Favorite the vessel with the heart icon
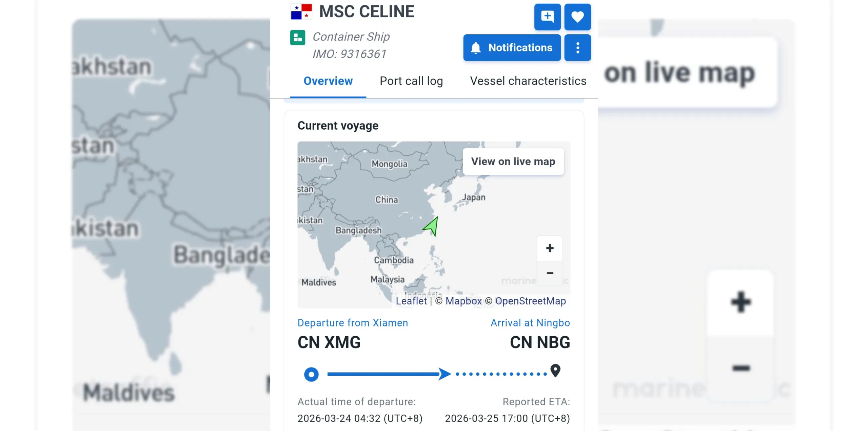The height and width of the screenshot is (431, 868). coord(577,17)
